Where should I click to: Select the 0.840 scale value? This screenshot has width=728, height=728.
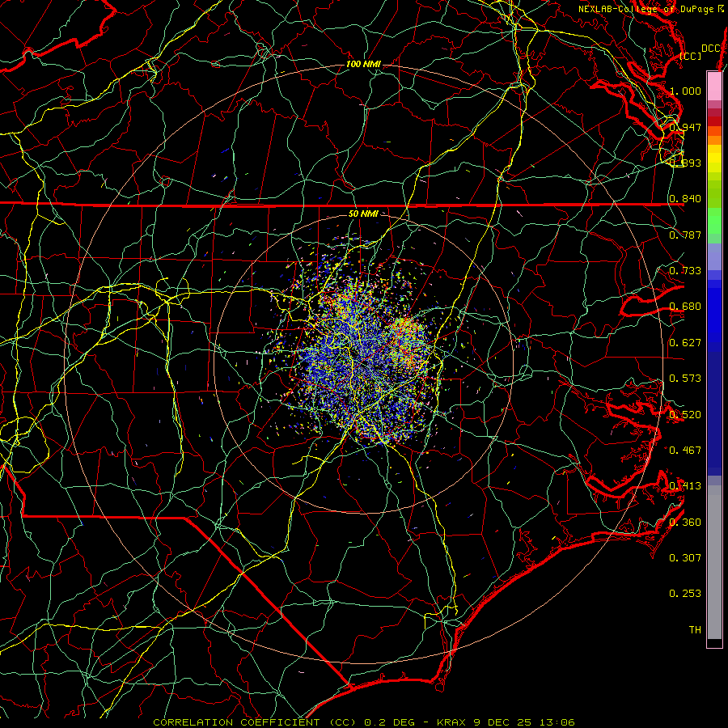coord(685,199)
